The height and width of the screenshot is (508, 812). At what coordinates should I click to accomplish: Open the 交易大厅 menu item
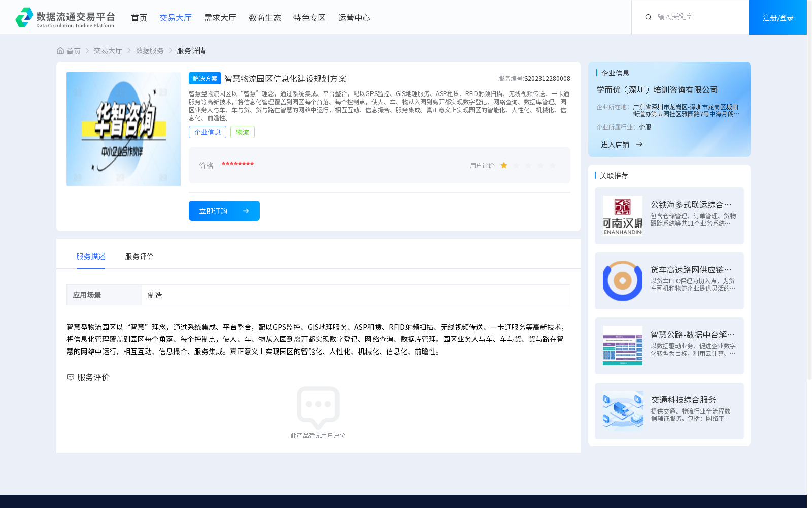click(x=176, y=18)
